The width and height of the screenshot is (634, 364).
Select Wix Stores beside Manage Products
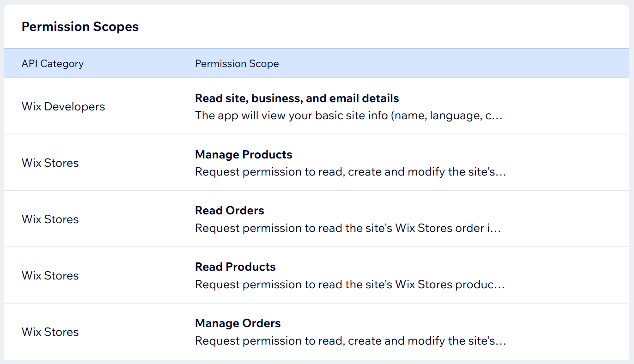pos(50,163)
